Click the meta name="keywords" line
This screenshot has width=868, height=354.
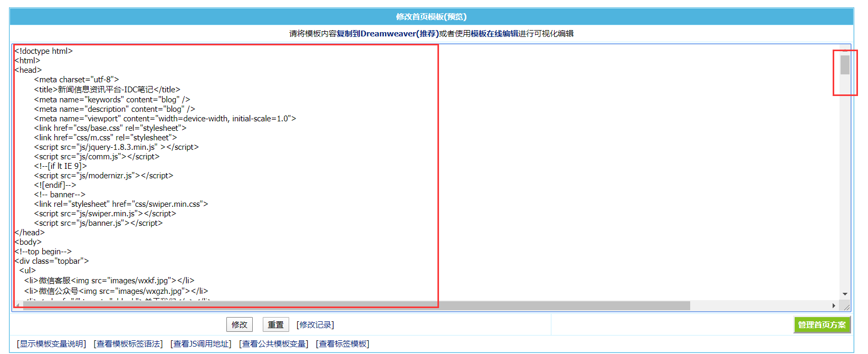(112, 100)
